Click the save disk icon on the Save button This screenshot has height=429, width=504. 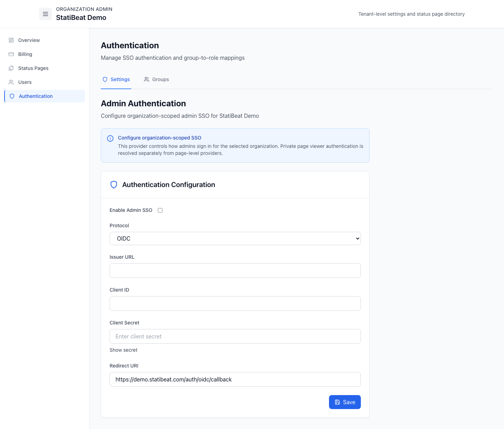337,402
